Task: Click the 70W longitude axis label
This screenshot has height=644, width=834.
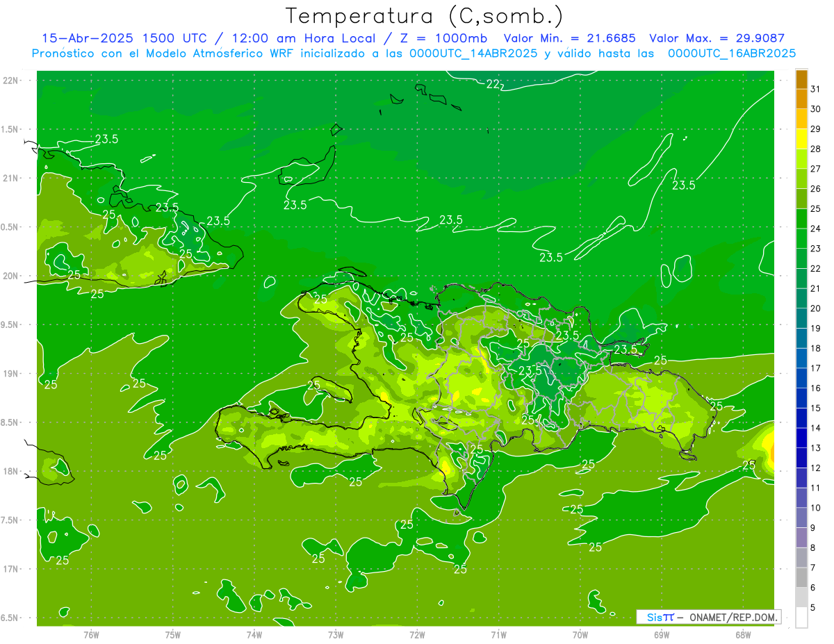Action: coord(580,634)
